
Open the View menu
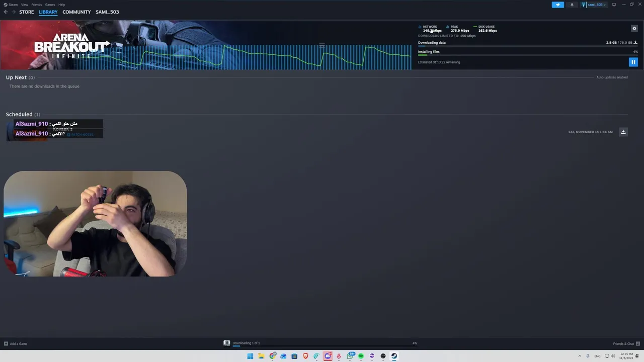pyautogui.click(x=25, y=5)
